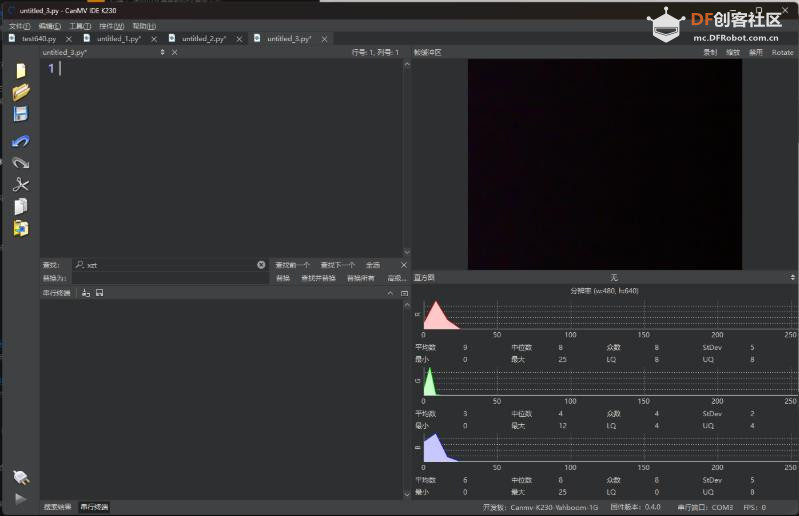Click the Copy icon in sidebar
Screen dimensions: 799x516
21,206
